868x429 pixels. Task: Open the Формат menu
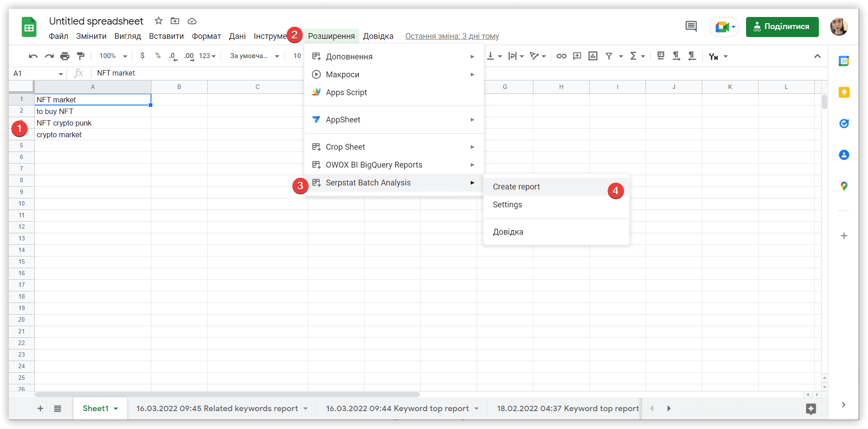(x=206, y=36)
